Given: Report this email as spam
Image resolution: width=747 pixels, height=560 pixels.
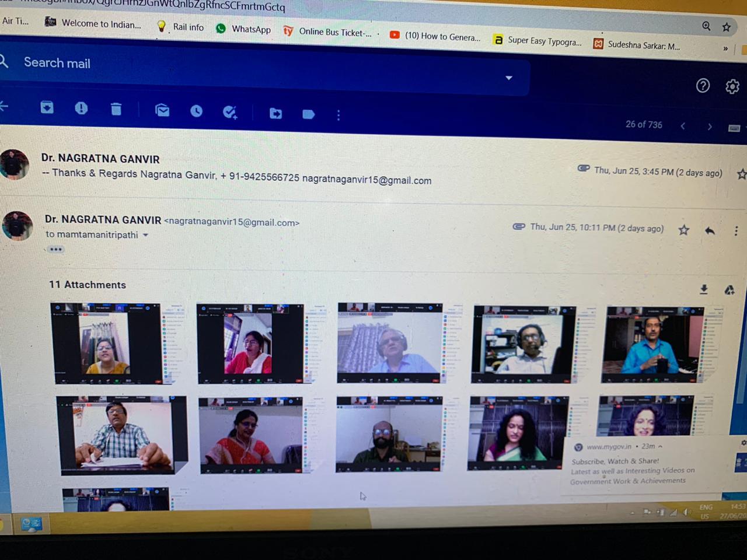Looking at the screenshot, I should click(81, 108).
